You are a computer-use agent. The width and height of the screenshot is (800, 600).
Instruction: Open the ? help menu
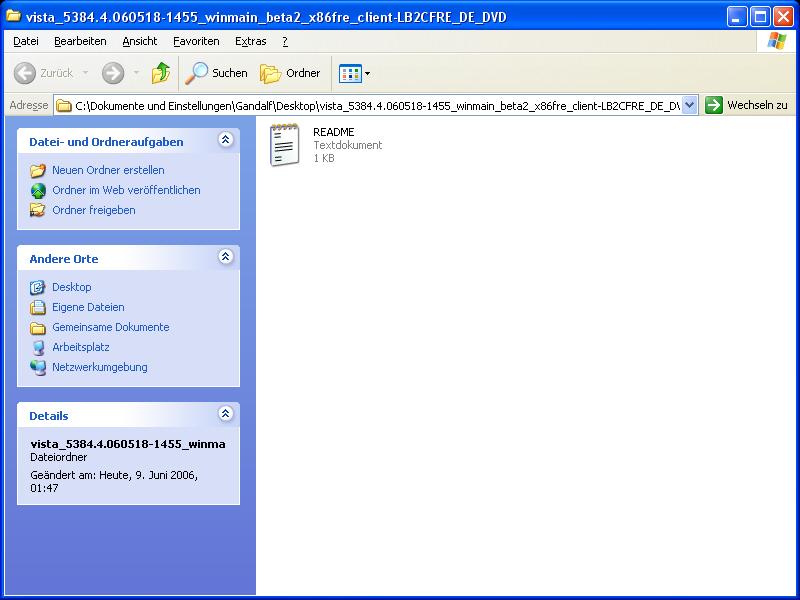[285, 41]
